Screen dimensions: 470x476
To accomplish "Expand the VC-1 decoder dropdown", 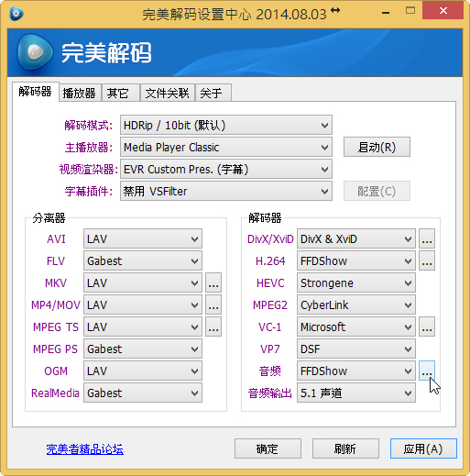I will [x=356, y=327].
